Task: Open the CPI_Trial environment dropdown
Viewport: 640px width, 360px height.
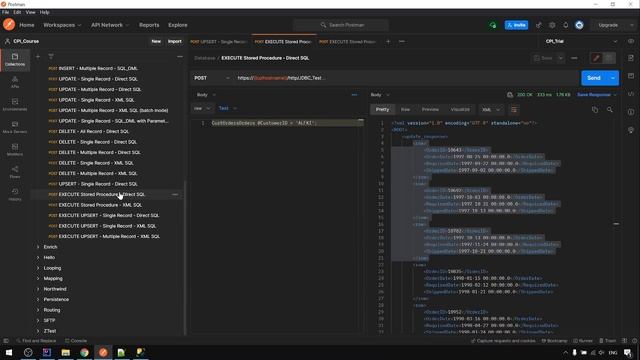Action: pyautogui.click(x=581, y=42)
